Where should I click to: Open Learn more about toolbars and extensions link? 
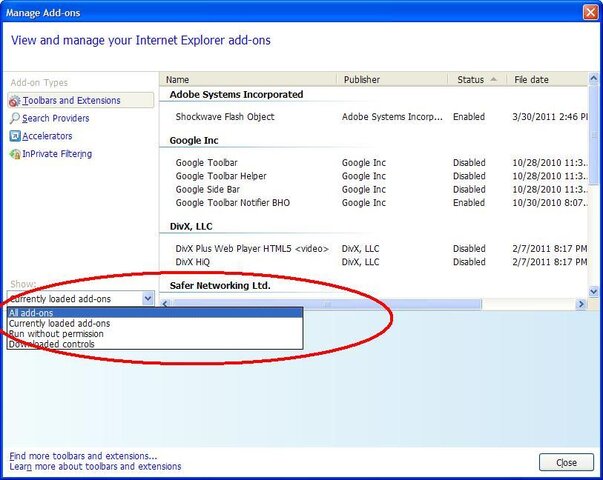click(95, 466)
